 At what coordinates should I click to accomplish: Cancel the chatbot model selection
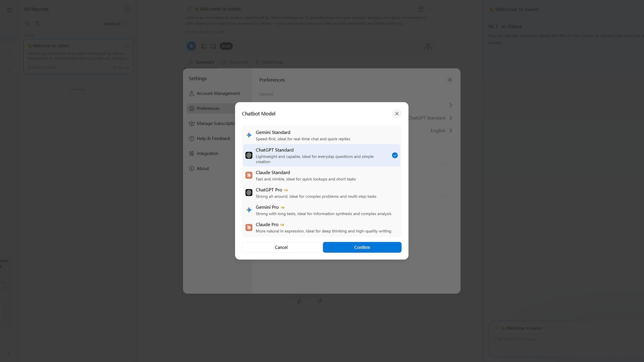click(x=281, y=247)
